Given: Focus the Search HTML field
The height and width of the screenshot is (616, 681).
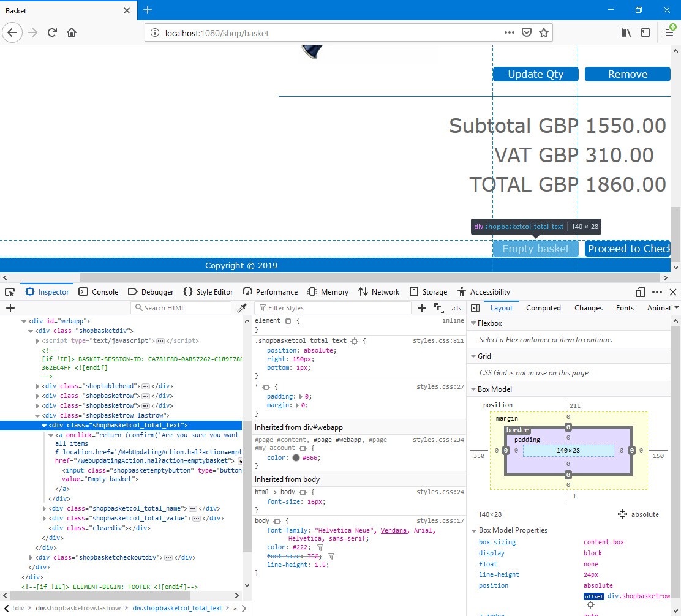Looking at the screenshot, I should (x=181, y=308).
